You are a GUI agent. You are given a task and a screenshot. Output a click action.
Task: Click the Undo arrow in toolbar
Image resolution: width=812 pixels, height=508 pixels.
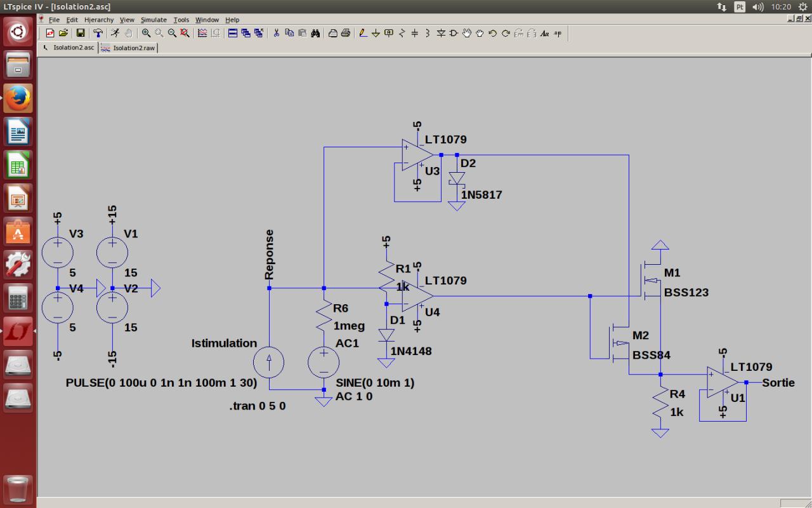pyautogui.click(x=493, y=33)
